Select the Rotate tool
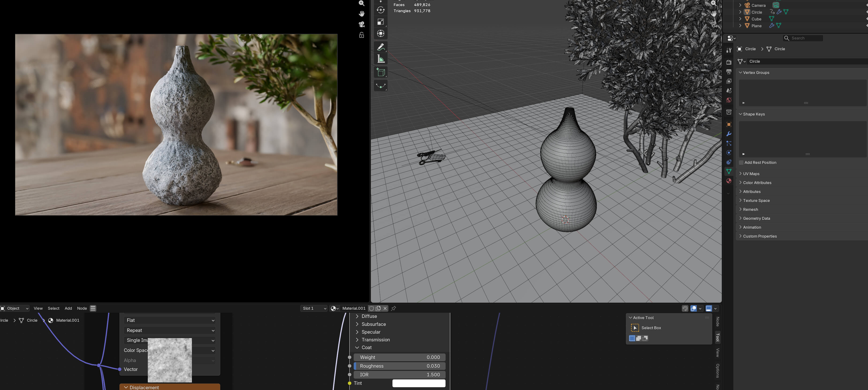The width and height of the screenshot is (868, 390). (x=381, y=10)
